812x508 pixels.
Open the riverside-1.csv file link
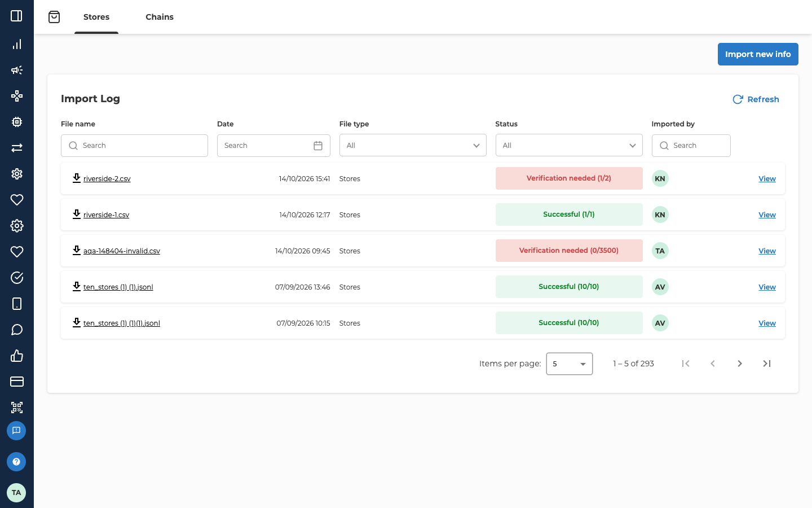[106, 215]
